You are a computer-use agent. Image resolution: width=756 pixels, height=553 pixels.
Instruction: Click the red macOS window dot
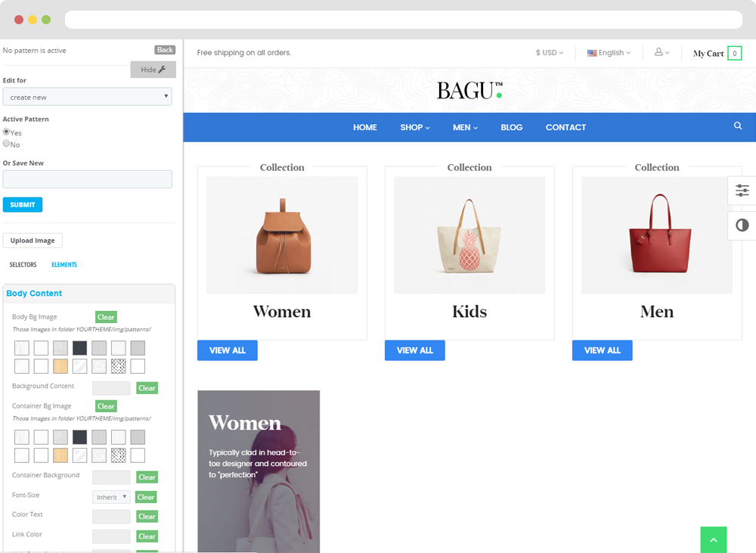(x=19, y=20)
